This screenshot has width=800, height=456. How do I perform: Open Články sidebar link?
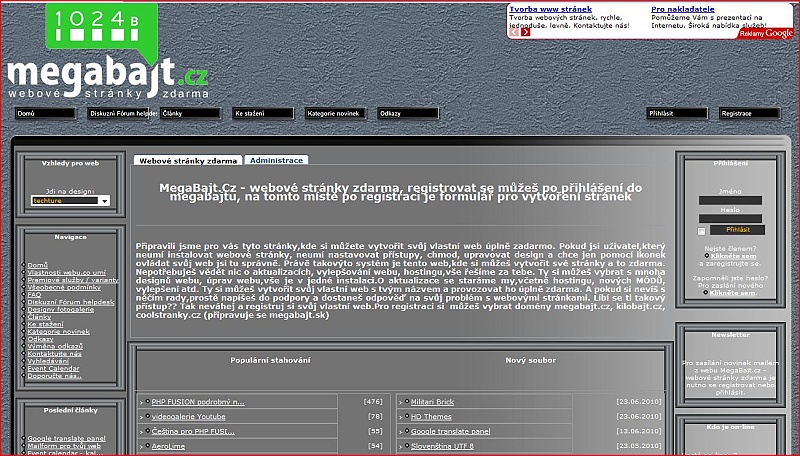pyautogui.click(x=39, y=317)
